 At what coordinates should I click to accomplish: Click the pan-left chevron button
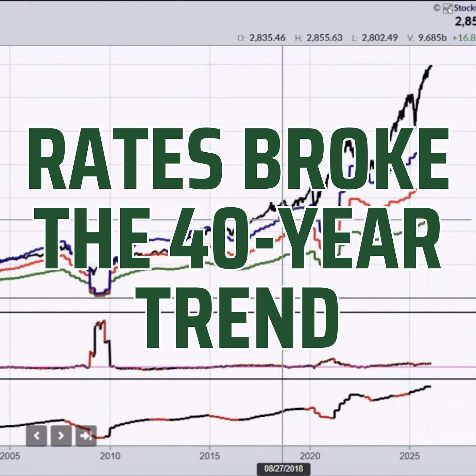(37, 436)
